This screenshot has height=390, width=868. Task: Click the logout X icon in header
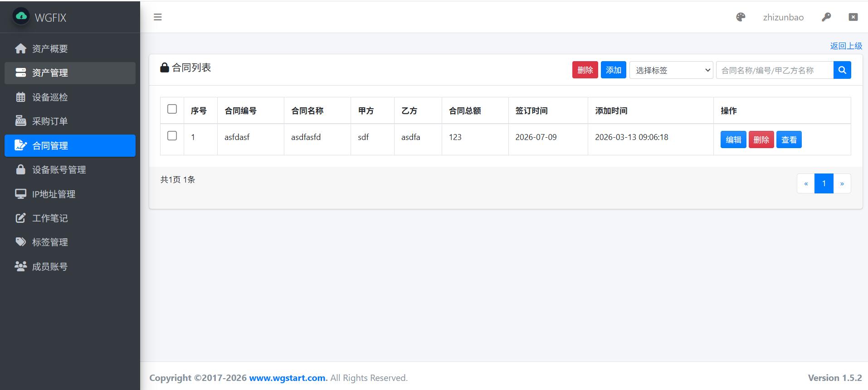(x=853, y=17)
